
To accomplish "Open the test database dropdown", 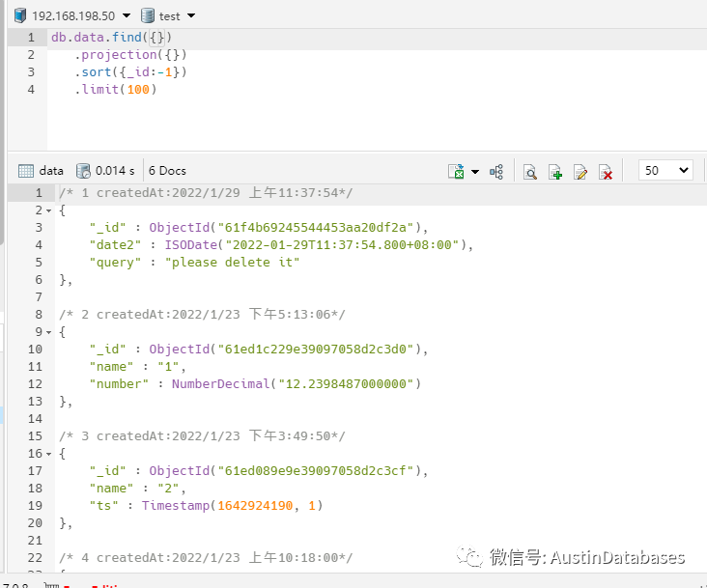I will click(x=191, y=15).
